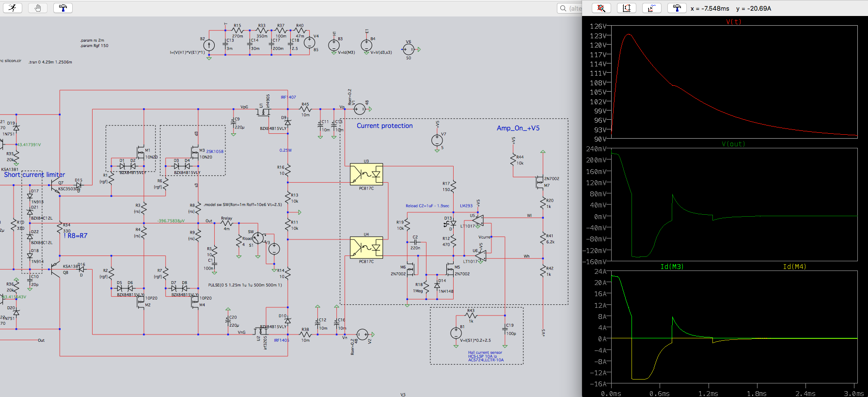Select the U6 LT1017 comparator symbol
The width and height of the screenshot is (868, 397).
481,255
